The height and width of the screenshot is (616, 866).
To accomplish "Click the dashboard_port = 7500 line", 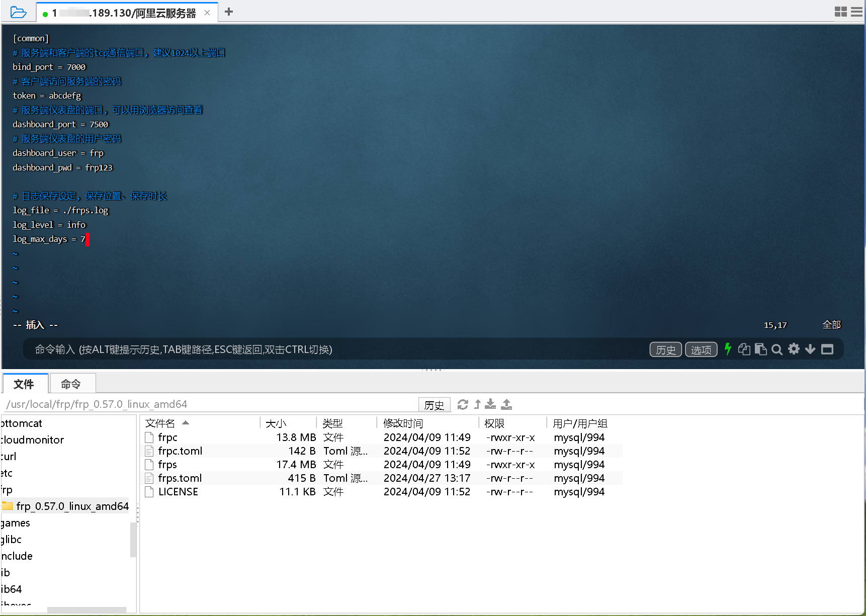I will click(60, 124).
